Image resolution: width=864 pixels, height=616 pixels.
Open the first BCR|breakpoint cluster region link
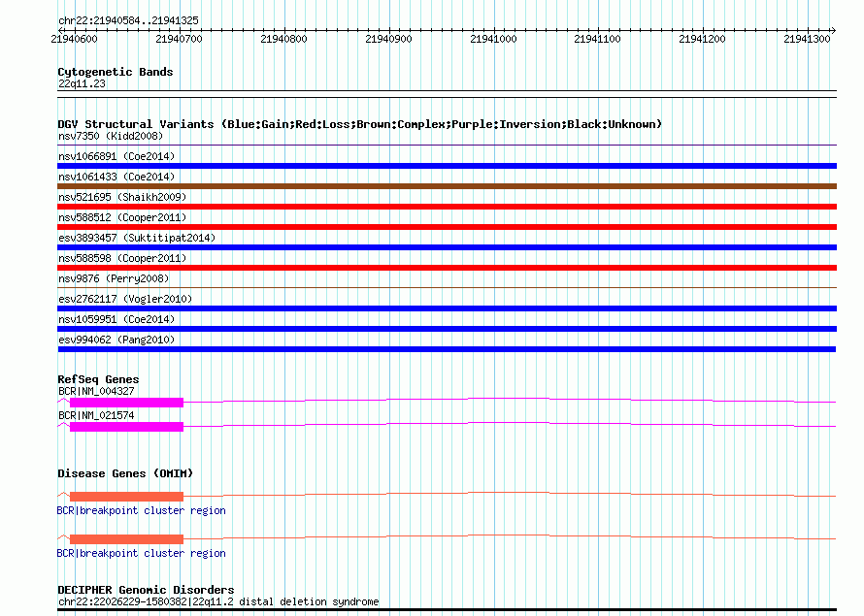coord(141,511)
